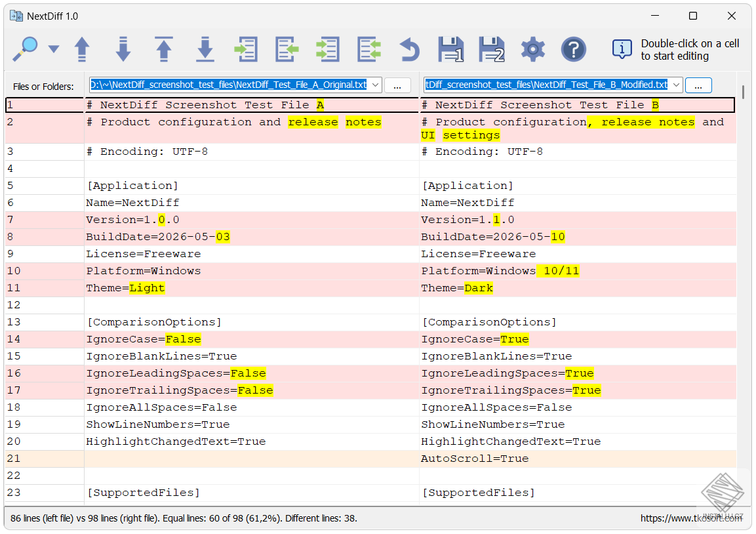Maximize the NextDiff window
Screen dimensions: 756x534
point(693,16)
